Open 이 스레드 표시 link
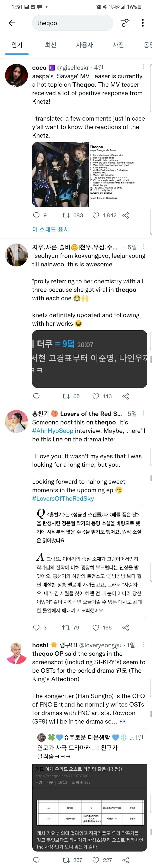 51,229
